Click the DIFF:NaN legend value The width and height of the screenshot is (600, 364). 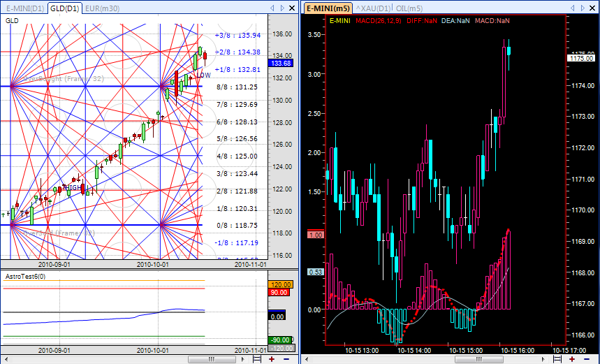pos(422,21)
